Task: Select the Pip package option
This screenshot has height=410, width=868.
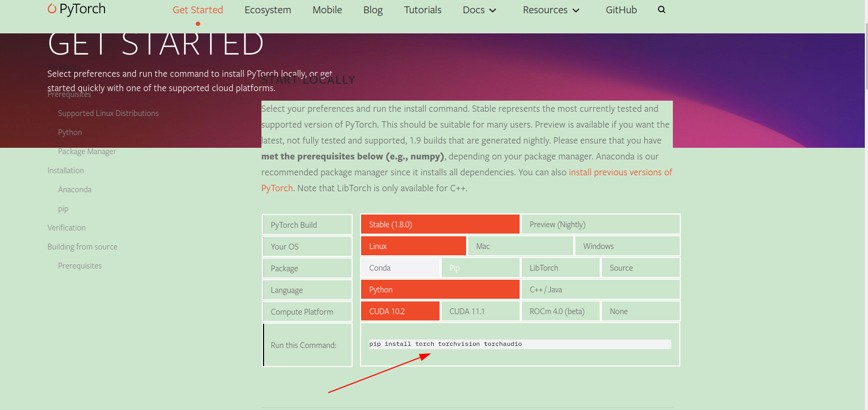Action: coord(480,268)
